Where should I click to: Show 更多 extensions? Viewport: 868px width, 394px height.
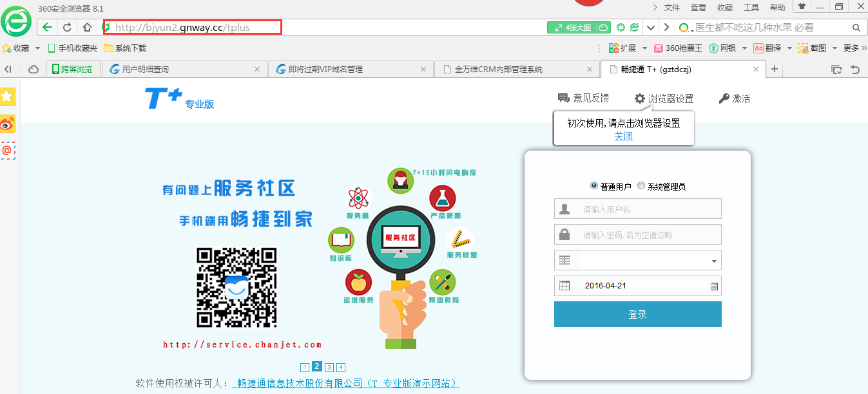tap(855, 48)
